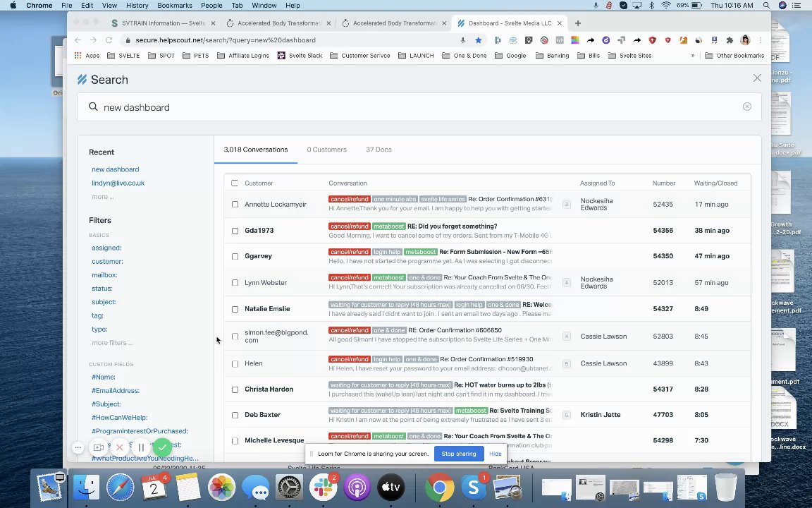Open Deb Baxter conversation row
Viewport: 812px width, 508px height.
pos(487,415)
